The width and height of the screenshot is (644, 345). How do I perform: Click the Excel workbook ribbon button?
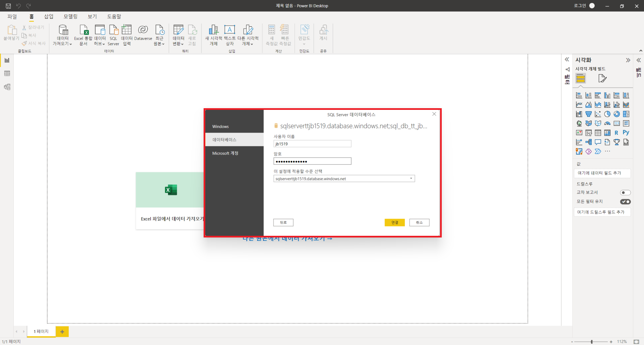click(x=83, y=35)
